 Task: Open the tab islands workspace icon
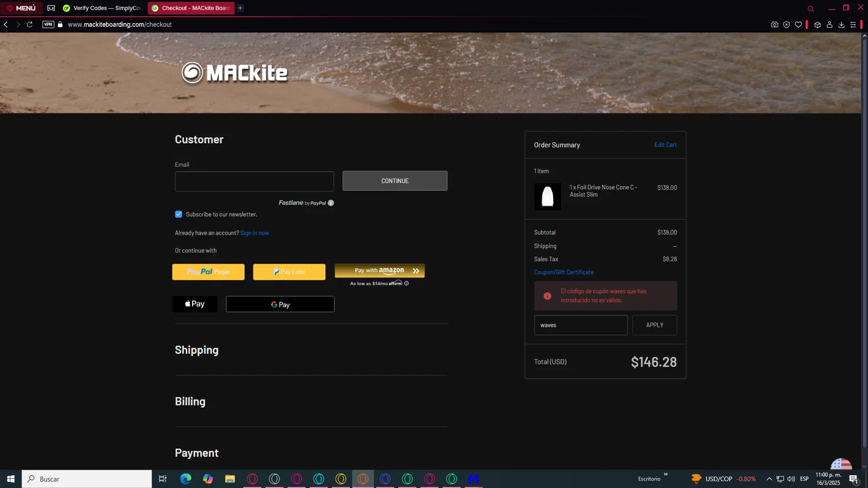(51, 8)
